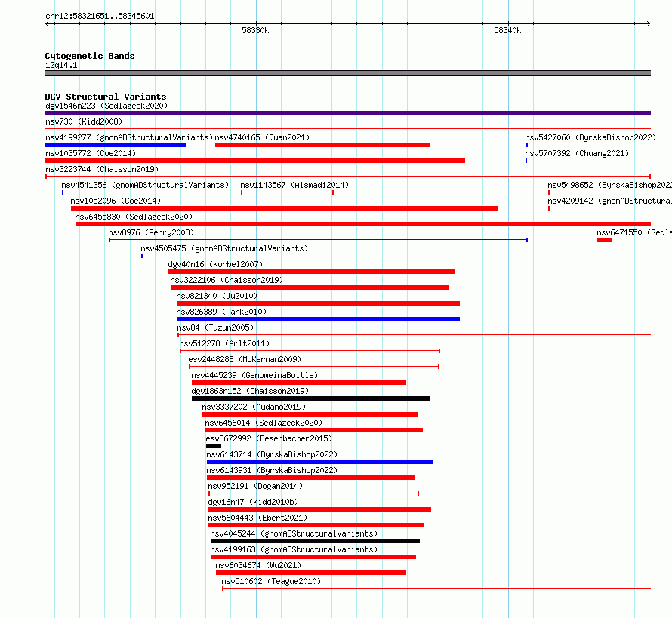The image size is (672, 618).
Task: Select the nsv5498652 variant label
Action: pyautogui.click(x=609, y=185)
